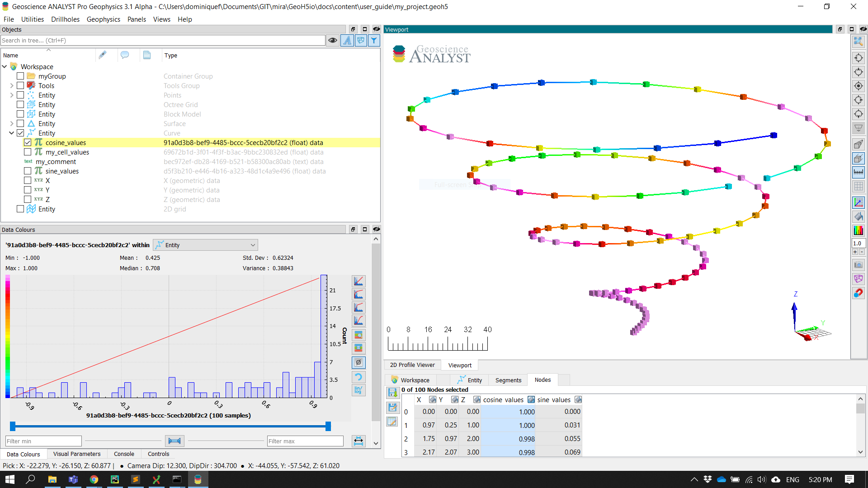Click the filter funnel icon in Objects panel

point(374,40)
